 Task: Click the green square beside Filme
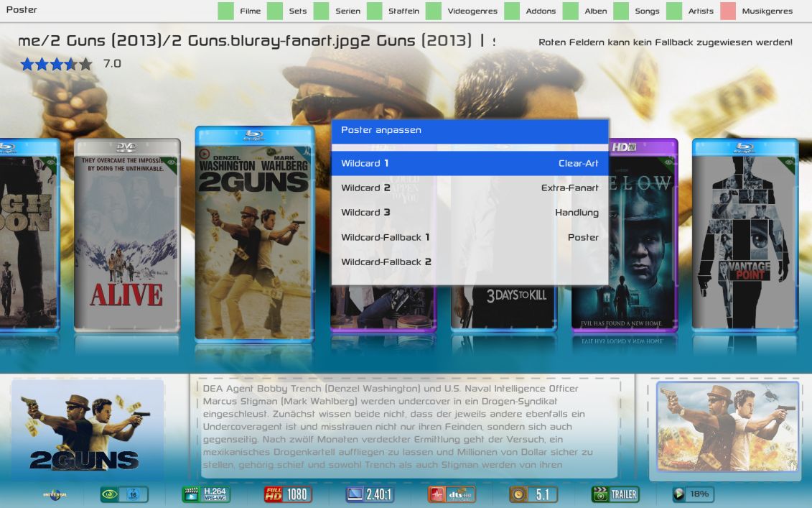225,11
